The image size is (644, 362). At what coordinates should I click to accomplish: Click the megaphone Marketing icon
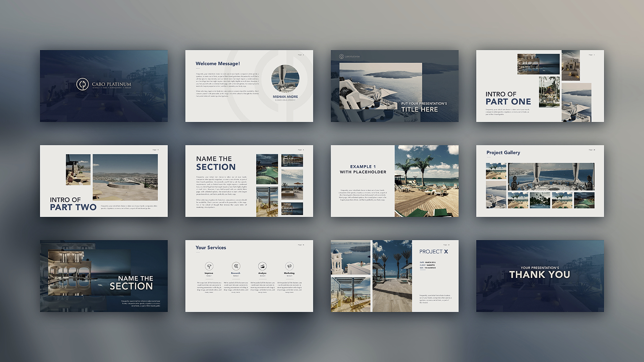289,266
